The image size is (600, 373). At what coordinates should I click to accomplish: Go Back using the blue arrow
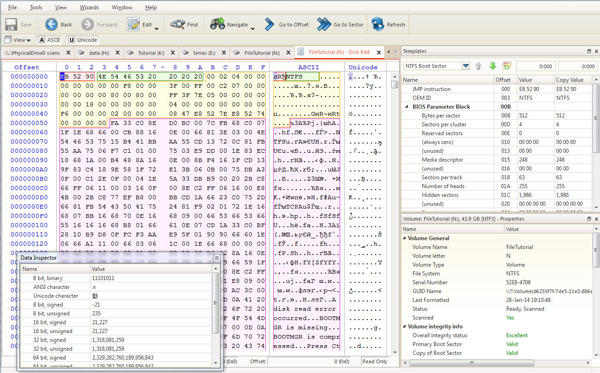(51, 24)
